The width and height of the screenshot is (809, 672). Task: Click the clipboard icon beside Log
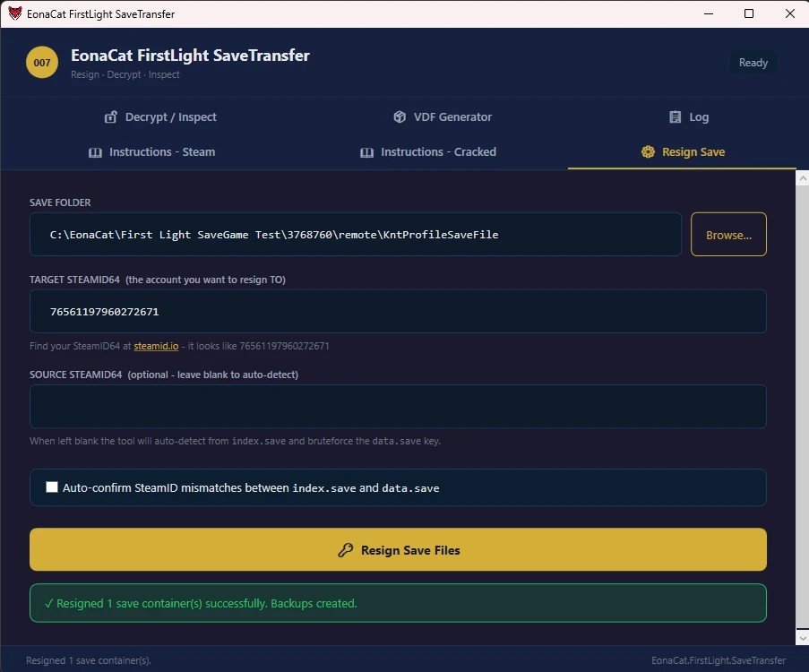coord(675,117)
